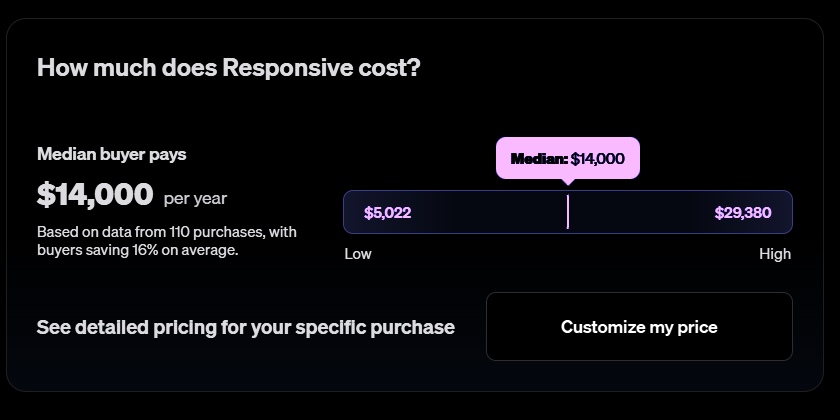Click the price bar between median and $29,380
Screen dimensions: 840x420
pos(640,212)
